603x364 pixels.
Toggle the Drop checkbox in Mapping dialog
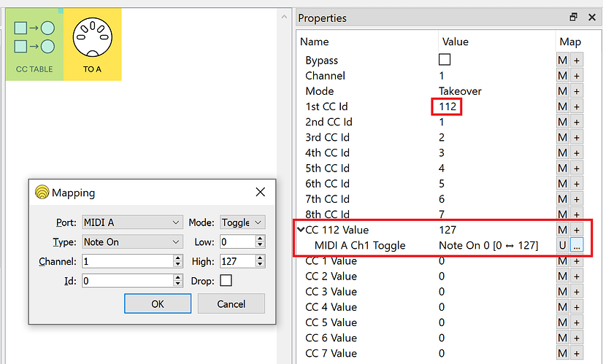[x=226, y=280]
